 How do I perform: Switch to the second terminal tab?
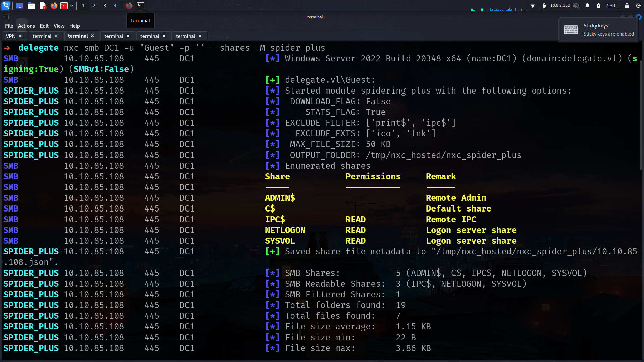click(42, 36)
